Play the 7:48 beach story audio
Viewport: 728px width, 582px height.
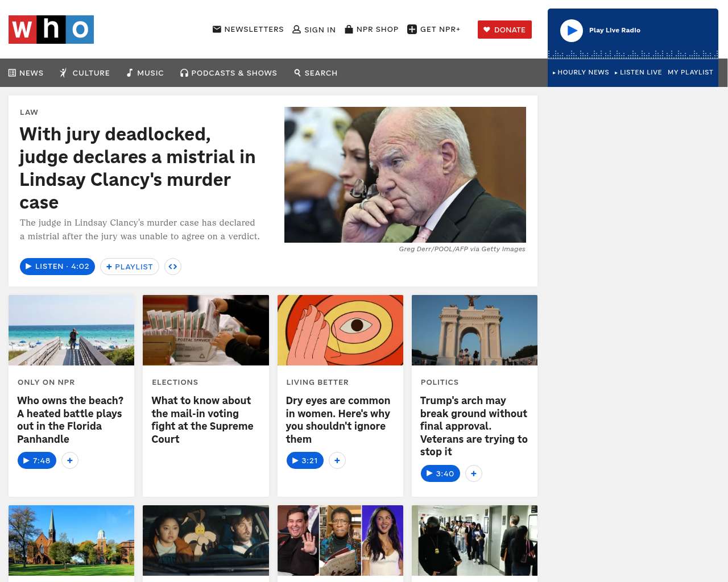click(x=37, y=460)
